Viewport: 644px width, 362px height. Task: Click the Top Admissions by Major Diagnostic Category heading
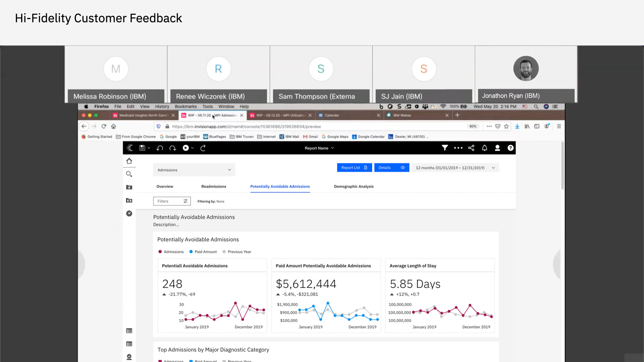coord(213,350)
